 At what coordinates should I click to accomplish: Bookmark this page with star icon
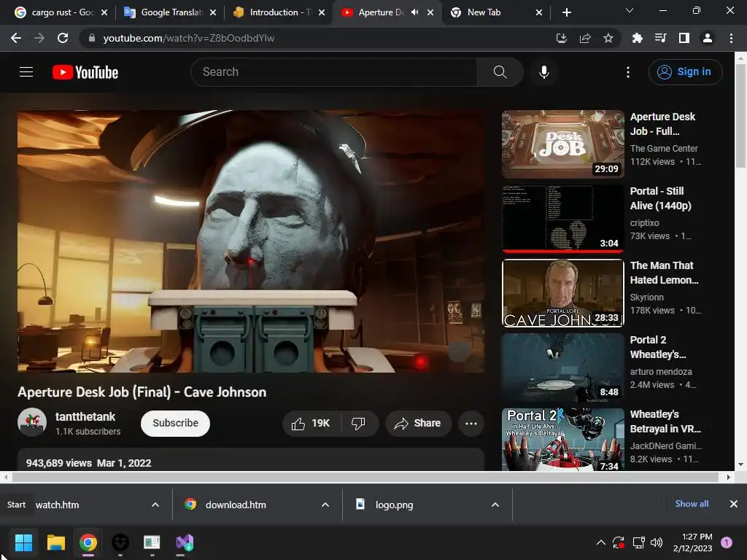[608, 38]
